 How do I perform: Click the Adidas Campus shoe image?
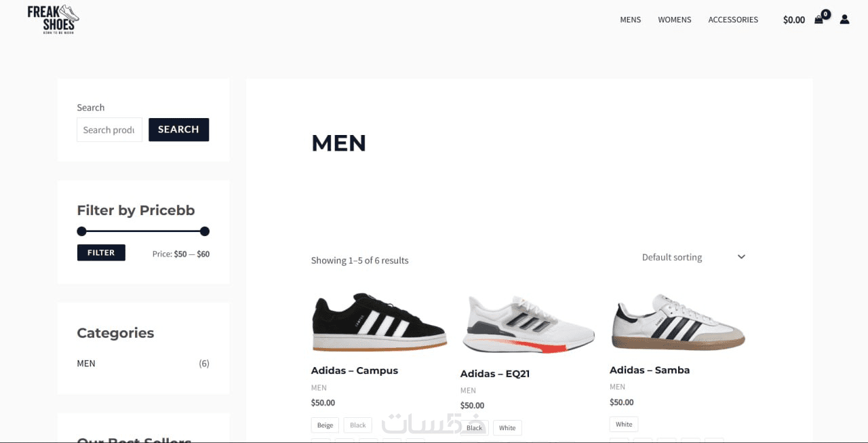click(x=379, y=322)
